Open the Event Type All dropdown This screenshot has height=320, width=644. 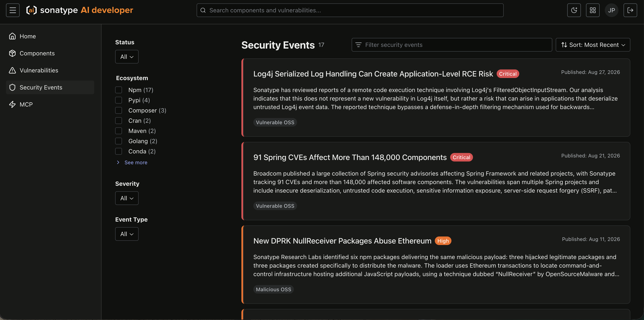click(x=127, y=234)
